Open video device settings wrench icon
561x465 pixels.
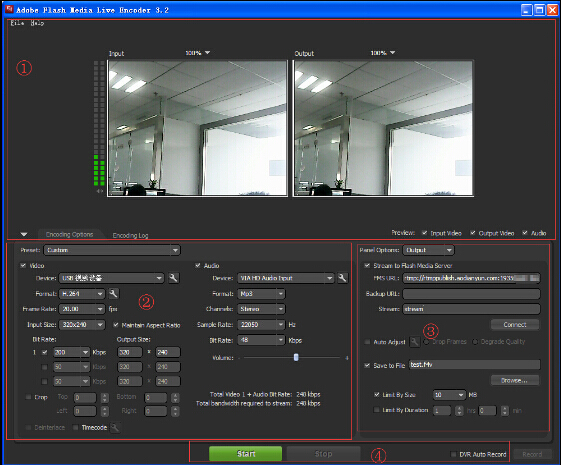point(174,278)
